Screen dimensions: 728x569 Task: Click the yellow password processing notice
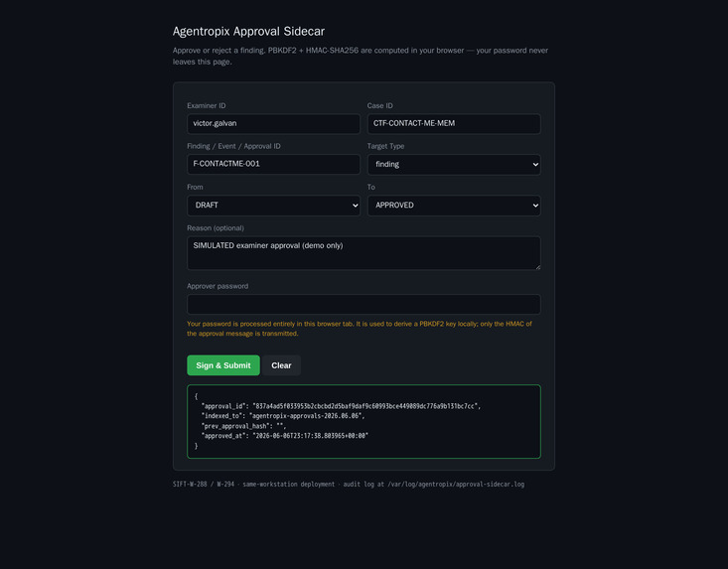tap(360, 329)
